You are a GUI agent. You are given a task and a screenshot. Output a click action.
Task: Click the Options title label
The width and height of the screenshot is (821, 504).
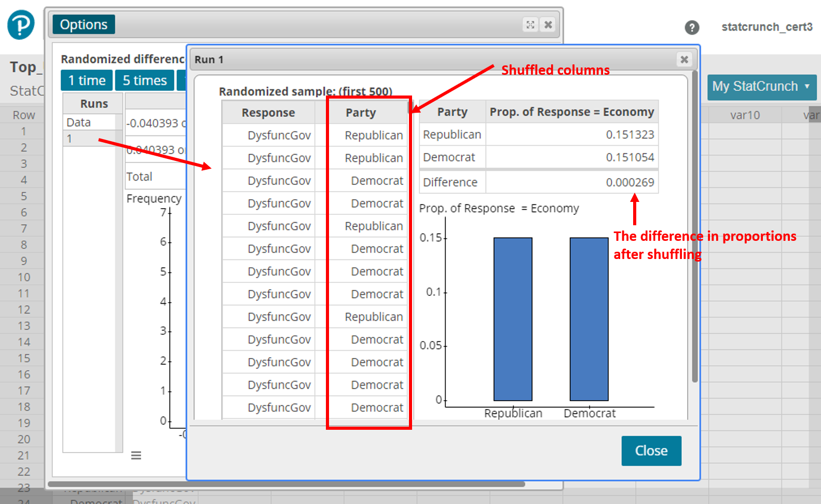pyautogui.click(x=84, y=24)
